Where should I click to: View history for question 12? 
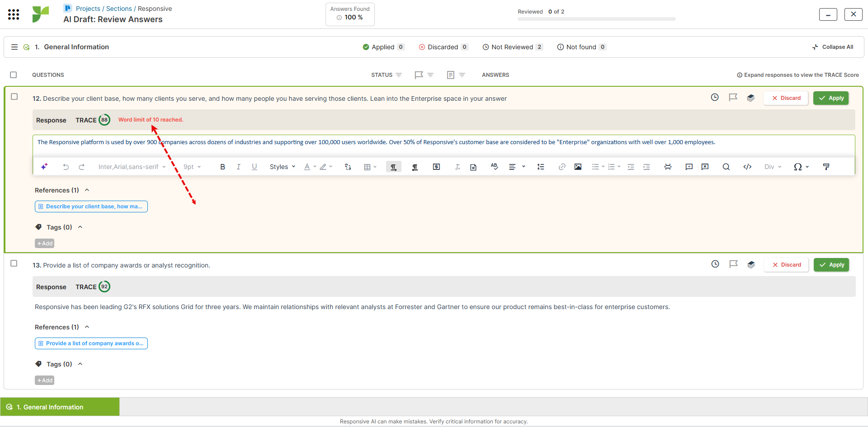point(715,97)
